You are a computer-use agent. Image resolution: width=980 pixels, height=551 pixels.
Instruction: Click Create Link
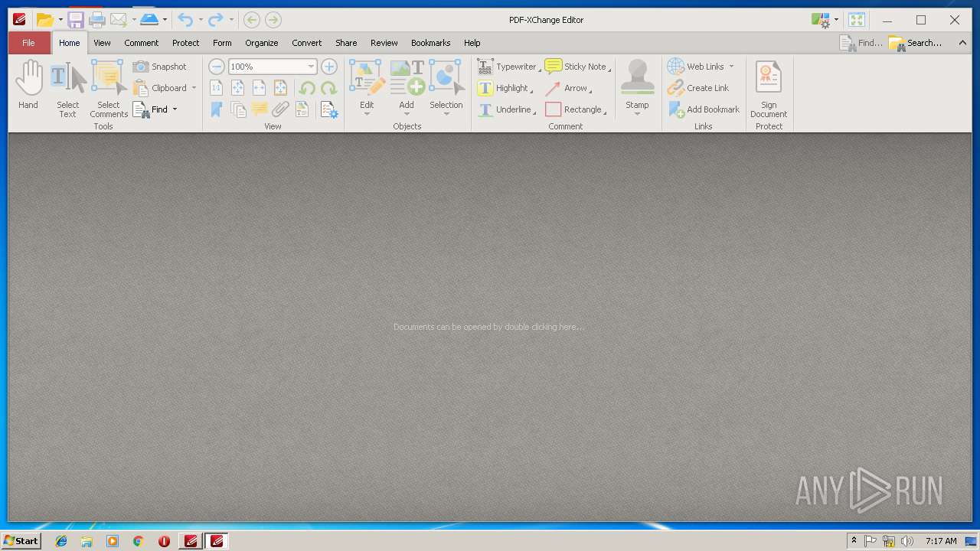(x=698, y=88)
